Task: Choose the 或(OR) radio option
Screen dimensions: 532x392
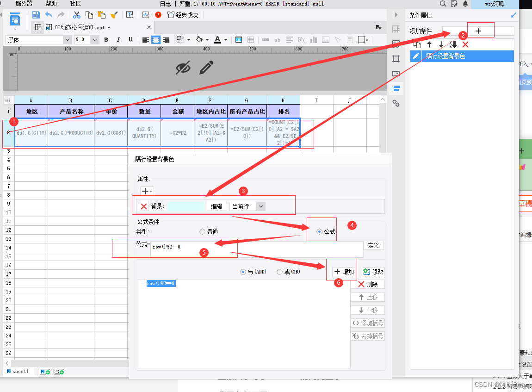Action: [279, 272]
